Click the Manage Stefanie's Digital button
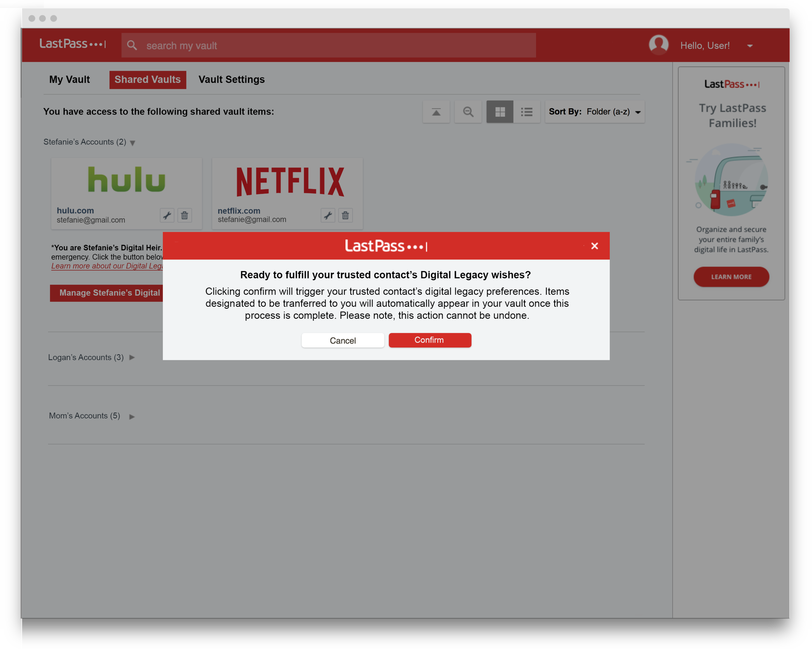The width and height of the screenshot is (812, 649). click(x=107, y=293)
